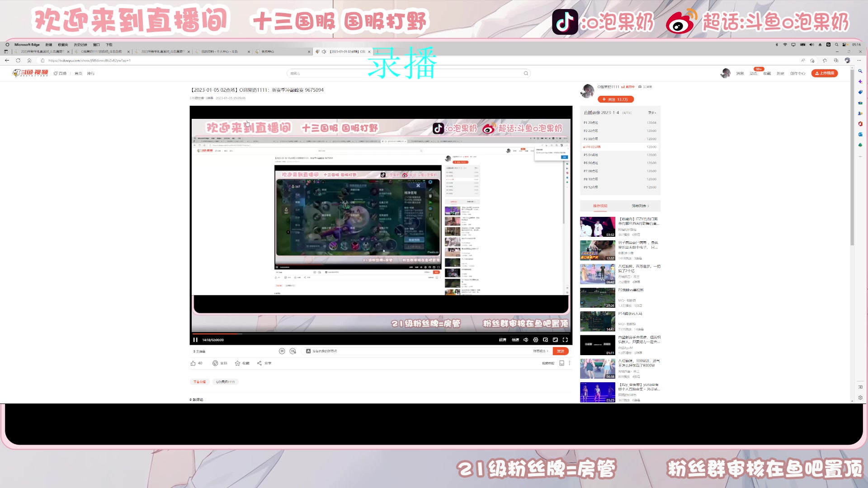The image size is (868, 488).
Task: Open the 倍速 playback speed menu
Action: [x=516, y=340]
